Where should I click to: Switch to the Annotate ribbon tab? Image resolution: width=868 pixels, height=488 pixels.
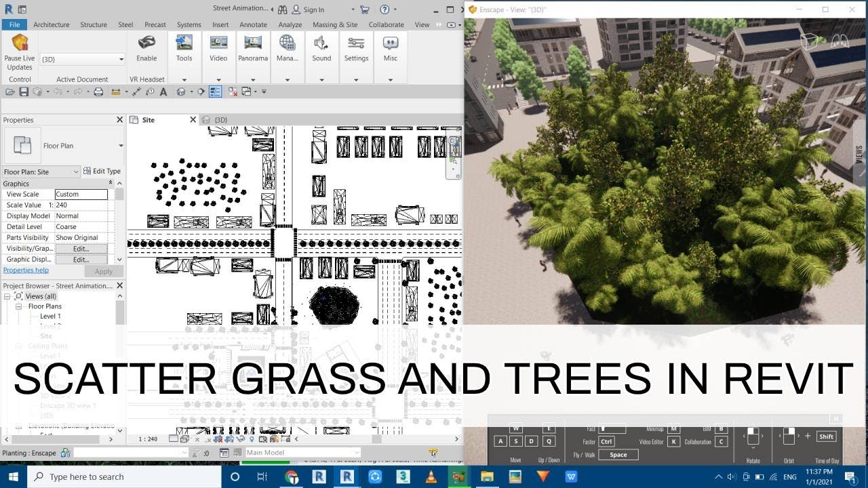[253, 24]
